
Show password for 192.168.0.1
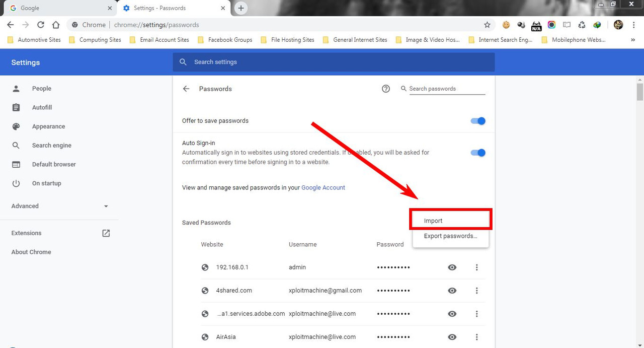[452, 267]
